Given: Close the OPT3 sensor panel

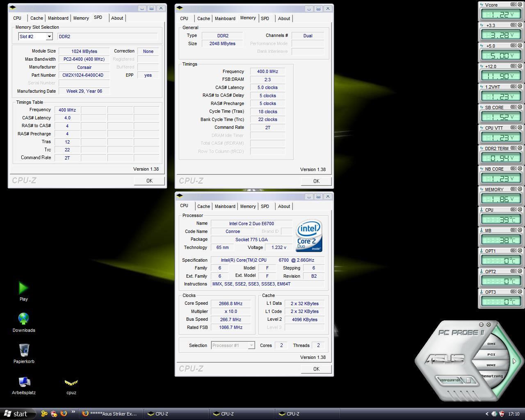Looking at the screenshot, I should 520,292.
